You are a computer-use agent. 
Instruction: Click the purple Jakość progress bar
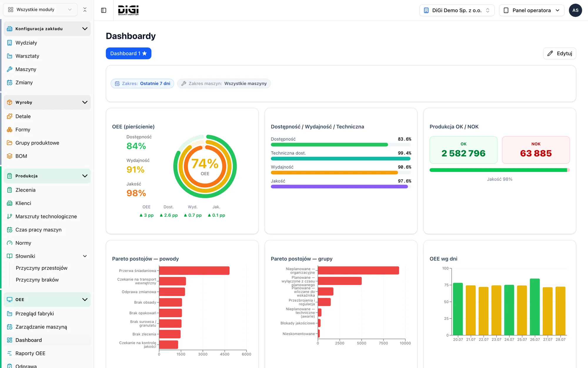coord(339,187)
